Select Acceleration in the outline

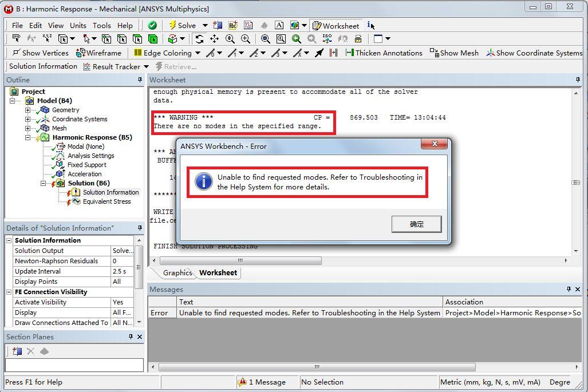point(84,174)
